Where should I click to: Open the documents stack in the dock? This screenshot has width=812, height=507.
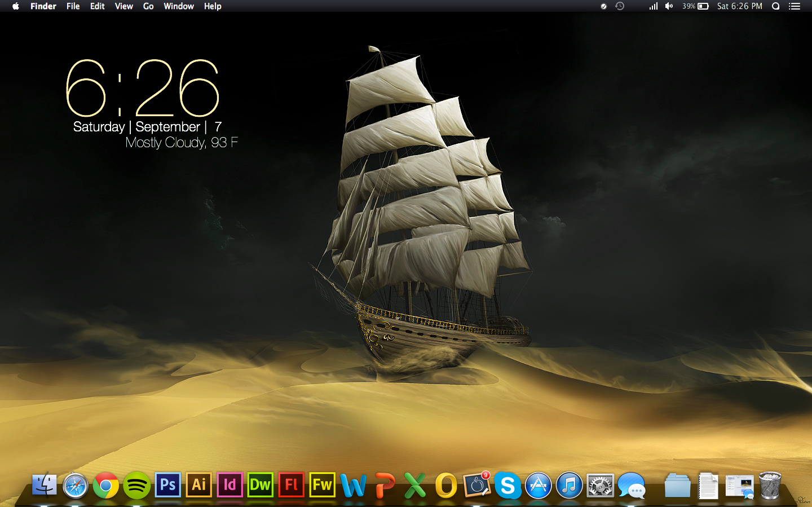click(708, 486)
